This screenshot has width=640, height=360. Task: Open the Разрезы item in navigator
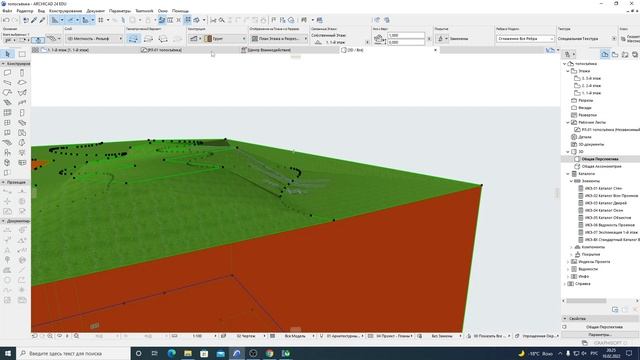click(586, 100)
